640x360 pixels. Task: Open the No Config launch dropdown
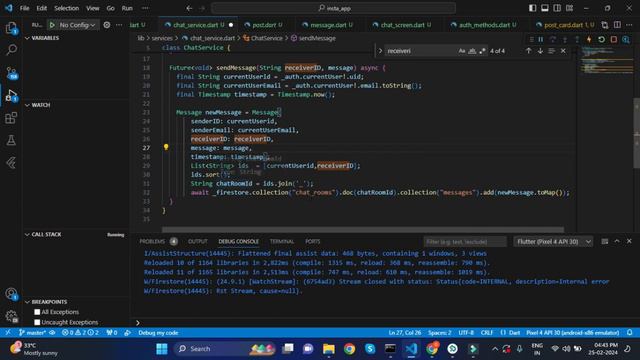[x=77, y=25]
